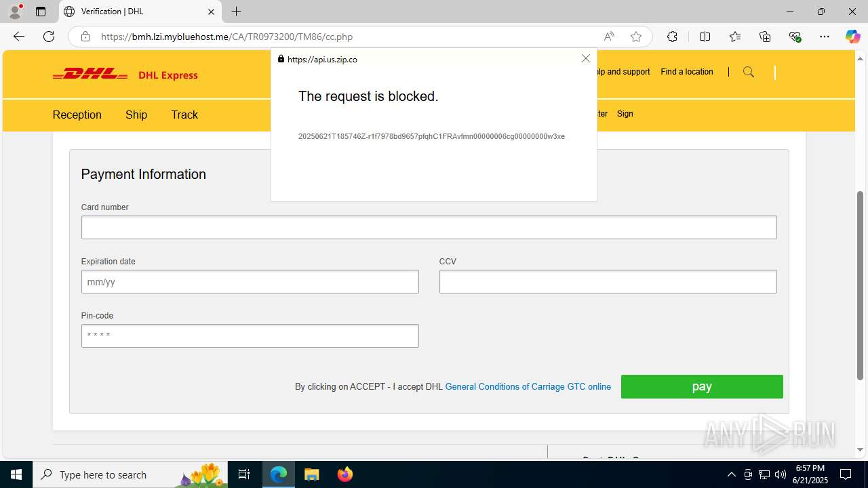Focus the Expiration date field
Screen dimensions: 868x488
click(250, 281)
